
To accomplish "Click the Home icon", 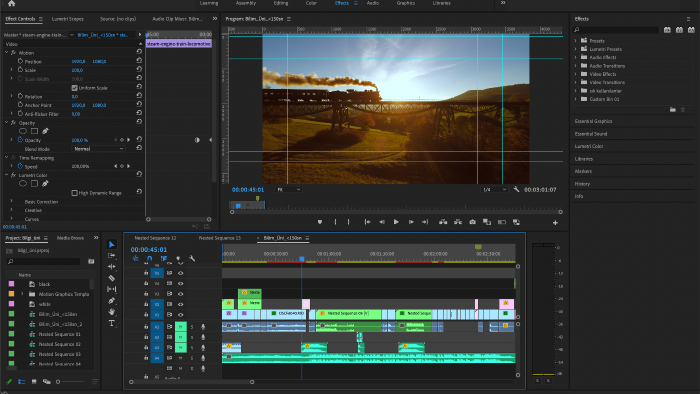I will tap(12, 4).
